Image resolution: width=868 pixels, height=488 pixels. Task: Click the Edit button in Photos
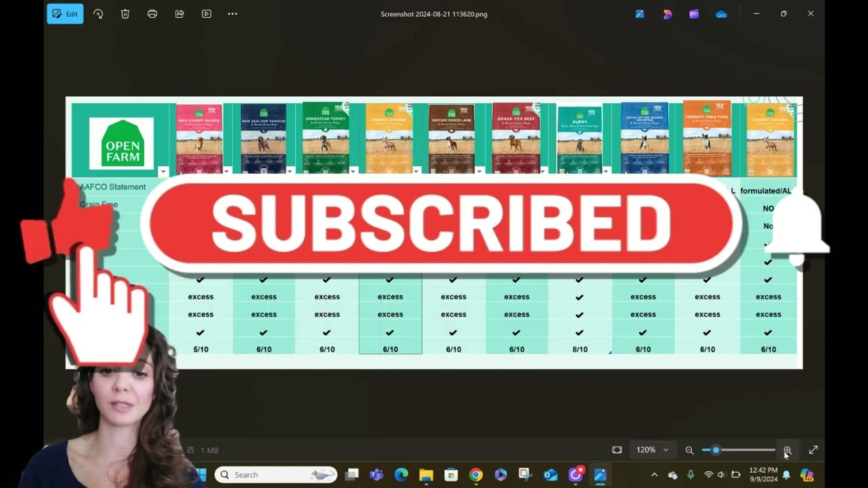click(x=65, y=14)
